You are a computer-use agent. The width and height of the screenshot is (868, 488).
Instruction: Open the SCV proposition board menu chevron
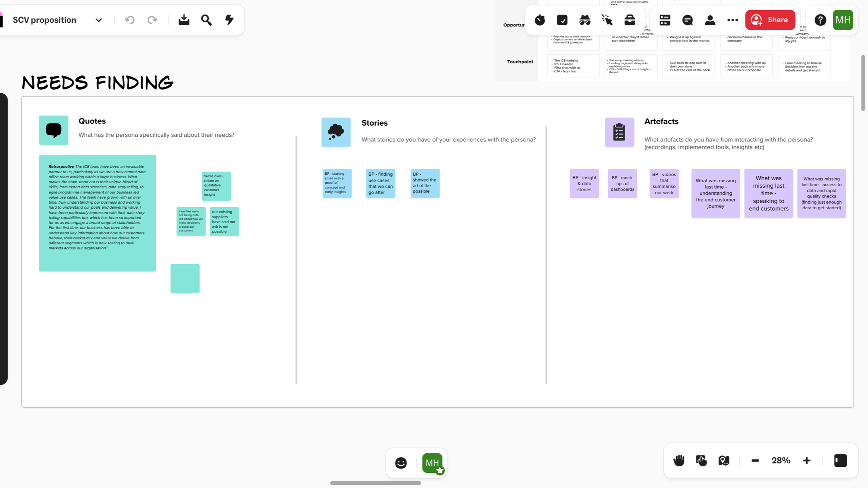coord(99,20)
